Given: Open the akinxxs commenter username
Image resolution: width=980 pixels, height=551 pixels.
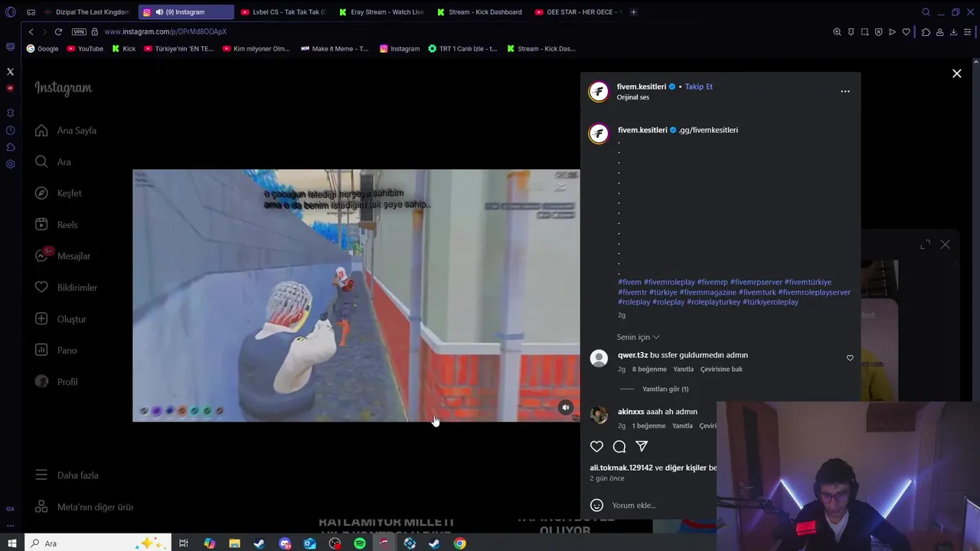Looking at the screenshot, I should (631, 412).
